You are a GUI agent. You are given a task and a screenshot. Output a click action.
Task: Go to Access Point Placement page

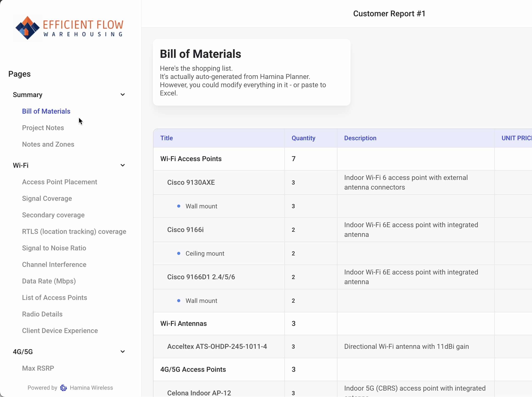tap(60, 182)
